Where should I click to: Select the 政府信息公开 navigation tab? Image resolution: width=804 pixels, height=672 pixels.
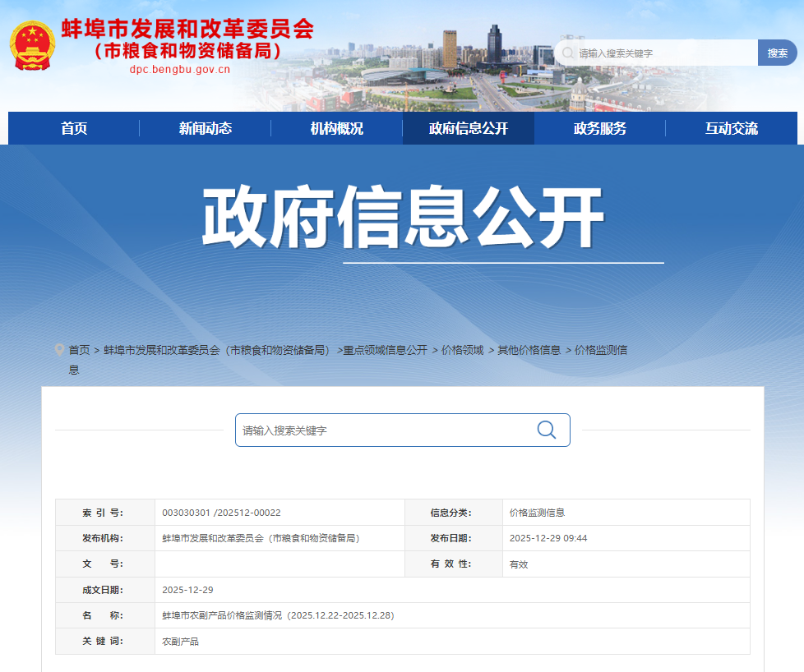coord(467,128)
